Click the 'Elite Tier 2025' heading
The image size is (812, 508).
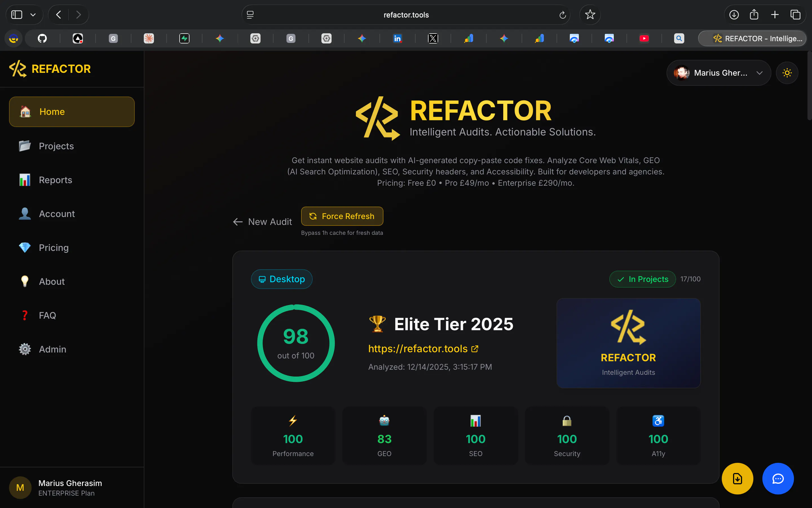pyautogui.click(x=454, y=324)
